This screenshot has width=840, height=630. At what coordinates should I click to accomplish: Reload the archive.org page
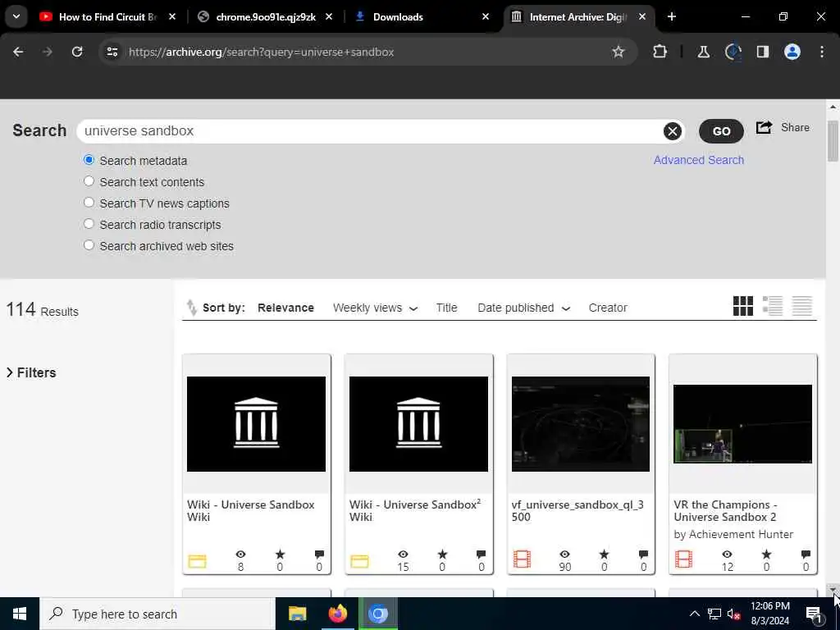click(77, 52)
